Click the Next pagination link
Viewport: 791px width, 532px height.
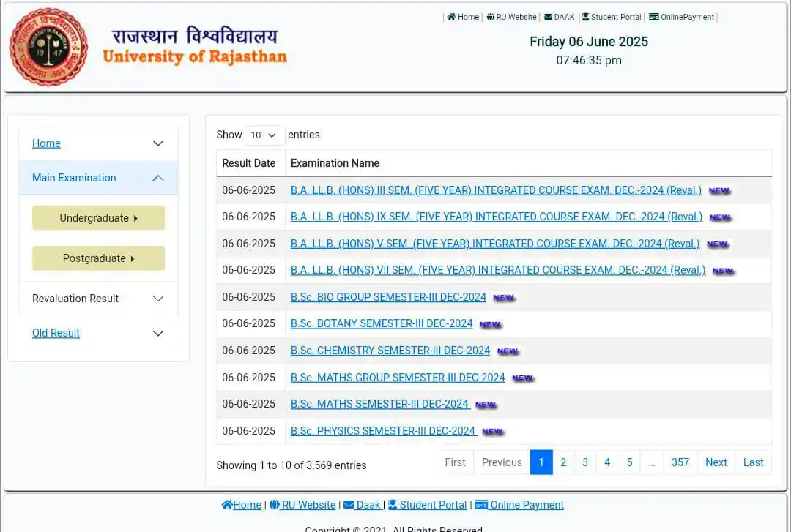click(716, 462)
